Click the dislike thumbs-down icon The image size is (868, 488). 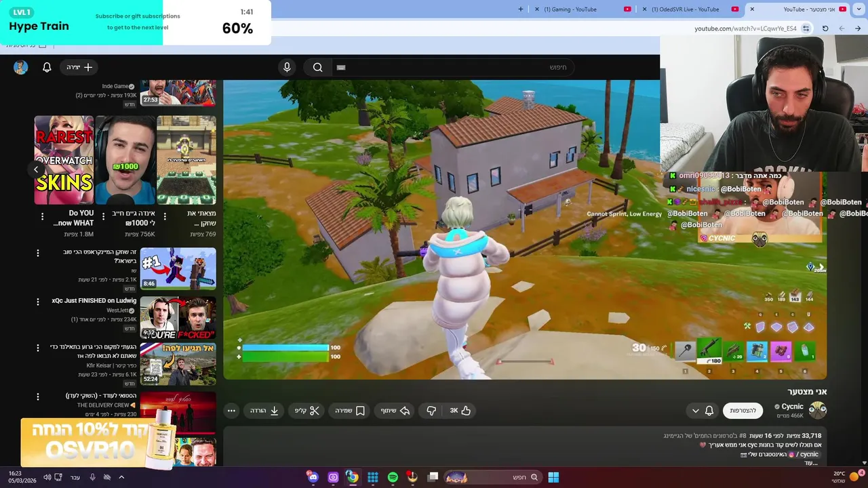tap(431, 411)
